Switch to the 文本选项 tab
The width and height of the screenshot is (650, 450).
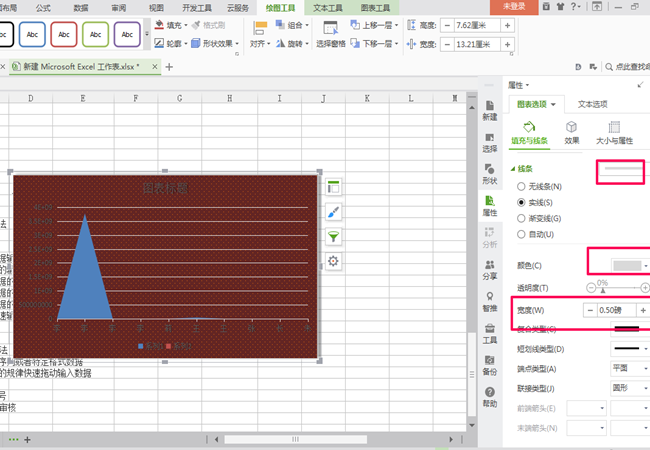[592, 104]
